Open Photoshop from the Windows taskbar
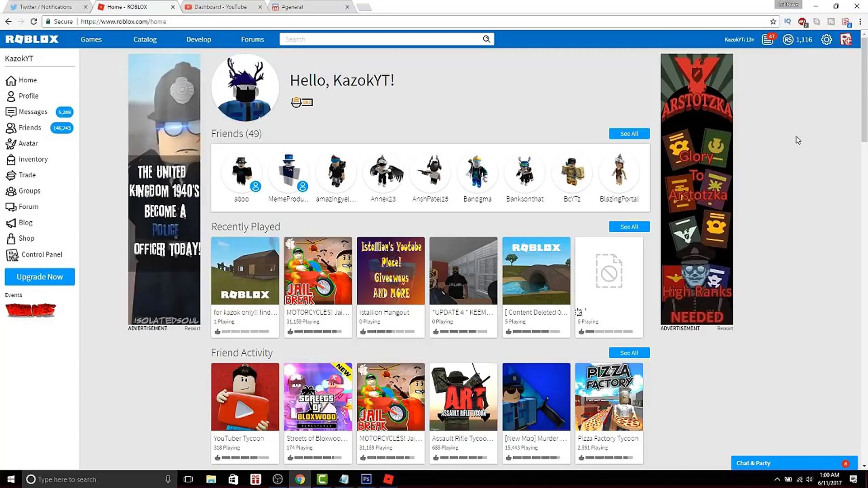 pyautogui.click(x=366, y=479)
